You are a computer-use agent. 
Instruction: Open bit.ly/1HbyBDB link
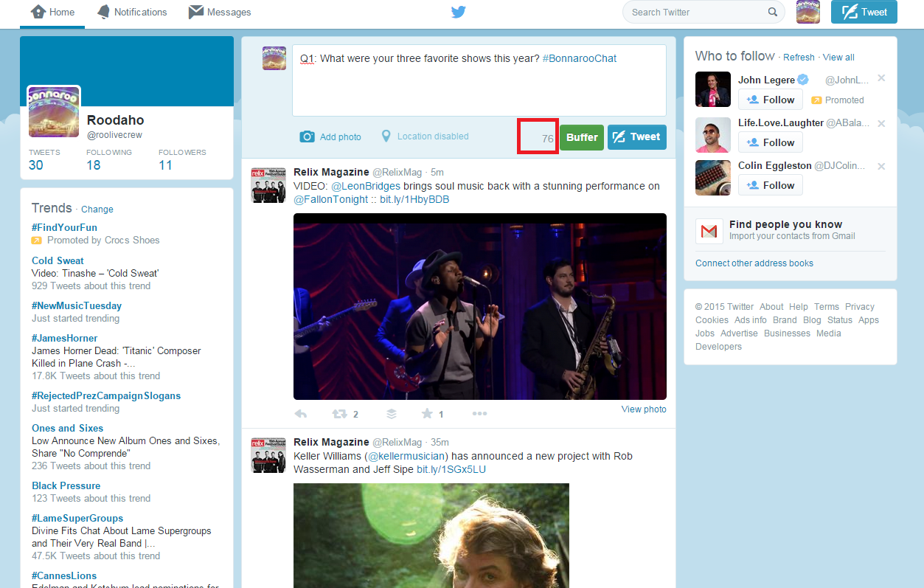(414, 200)
